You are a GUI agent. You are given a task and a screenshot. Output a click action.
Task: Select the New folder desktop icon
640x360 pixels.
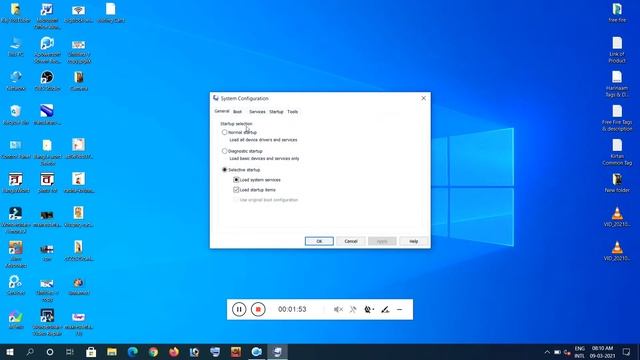[x=617, y=183]
